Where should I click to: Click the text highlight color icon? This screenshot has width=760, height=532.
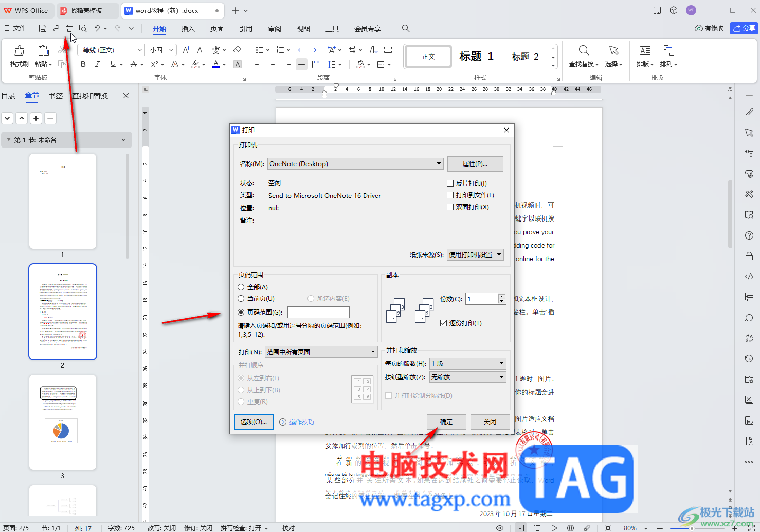coord(195,64)
